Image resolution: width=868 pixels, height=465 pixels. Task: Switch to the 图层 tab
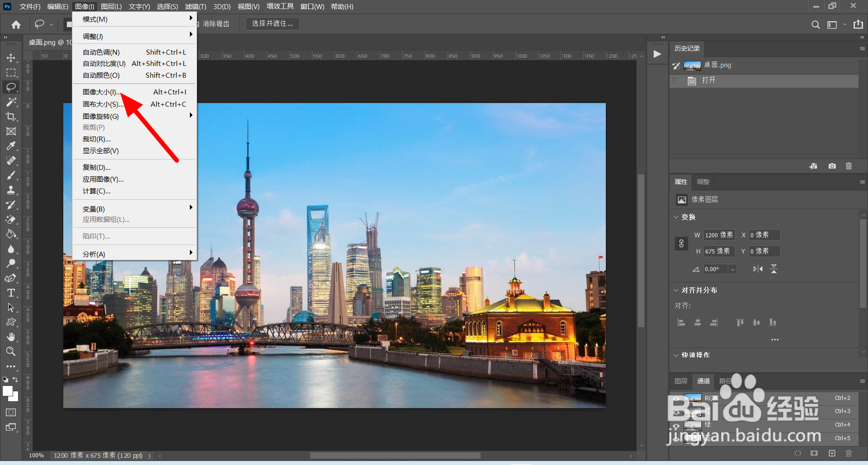pos(681,381)
